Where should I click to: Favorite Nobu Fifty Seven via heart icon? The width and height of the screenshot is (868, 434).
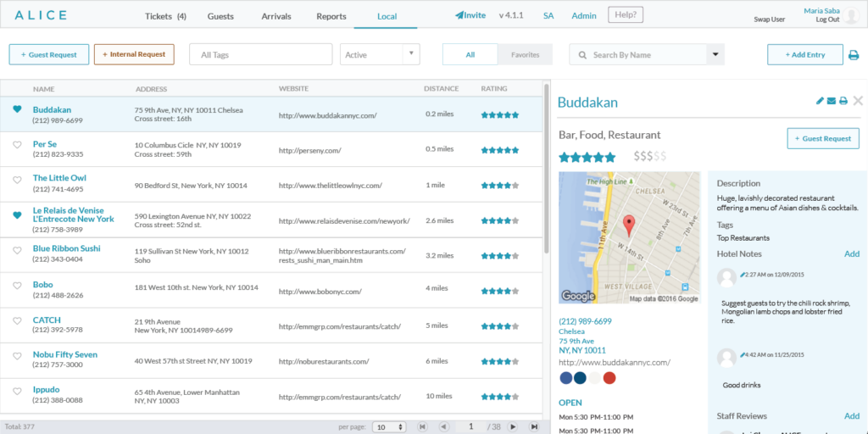pos(17,356)
